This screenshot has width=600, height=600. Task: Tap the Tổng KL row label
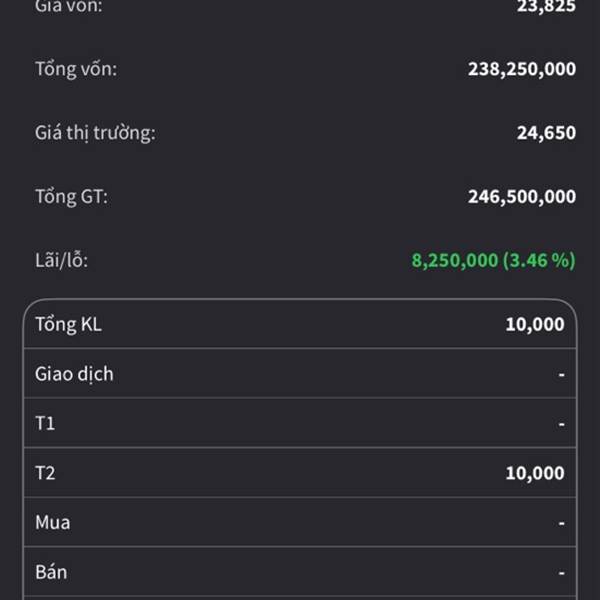(68, 324)
